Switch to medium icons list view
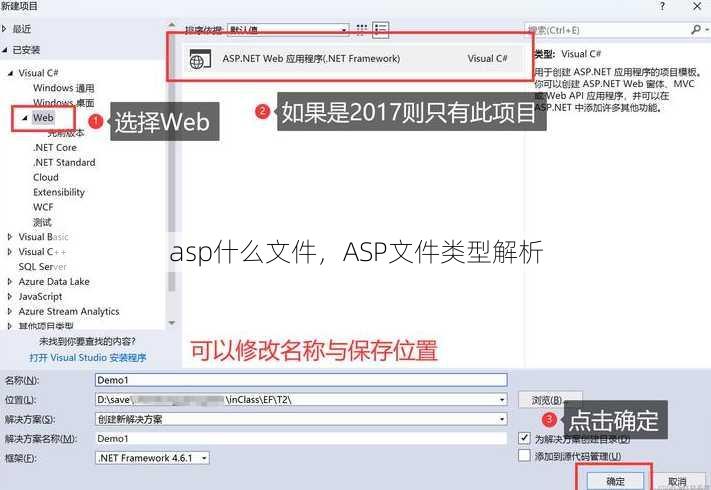Viewport: 711px width, 490px height. (x=380, y=29)
